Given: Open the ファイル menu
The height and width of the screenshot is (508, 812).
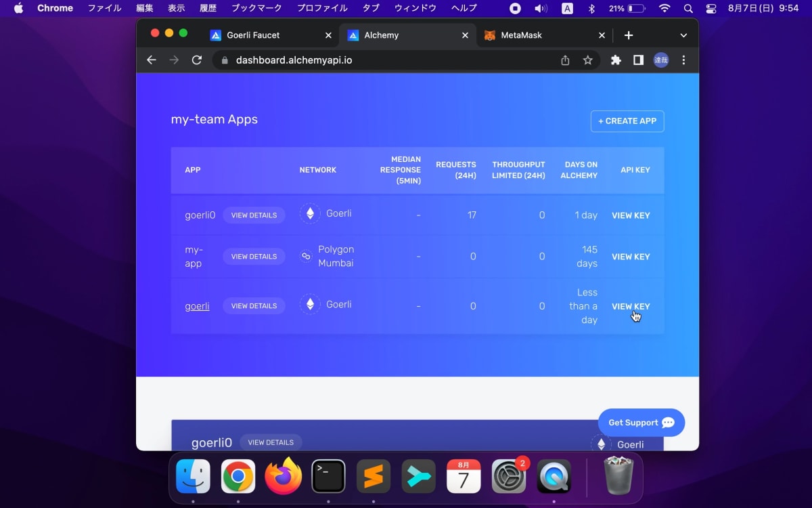Looking at the screenshot, I should click(x=104, y=8).
